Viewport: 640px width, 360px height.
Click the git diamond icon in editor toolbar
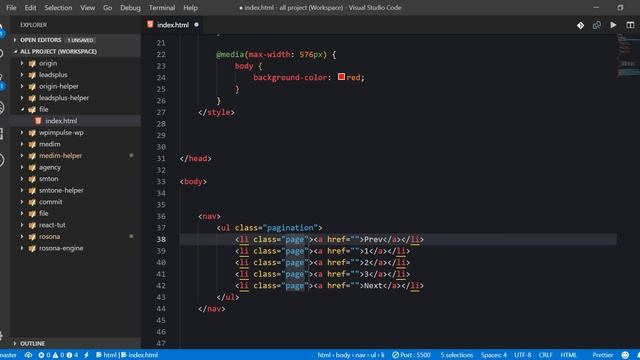(x=580, y=25)
